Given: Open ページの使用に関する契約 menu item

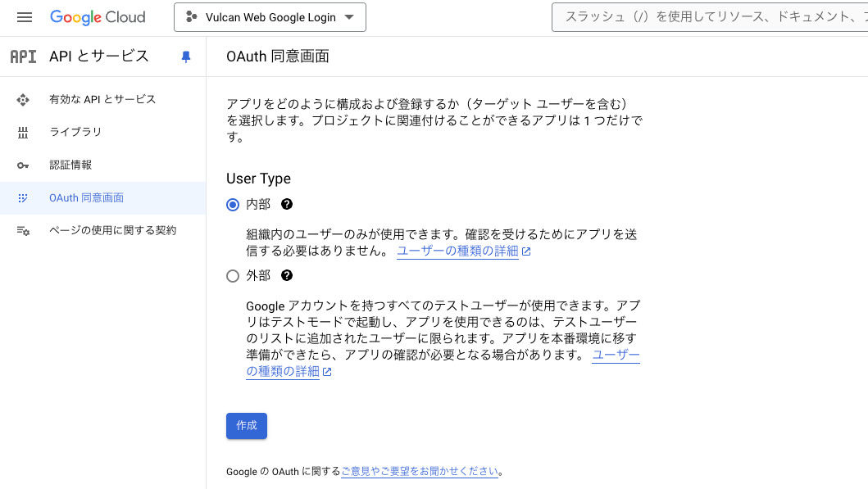Looking at the screenshot, I should point(102,231).
